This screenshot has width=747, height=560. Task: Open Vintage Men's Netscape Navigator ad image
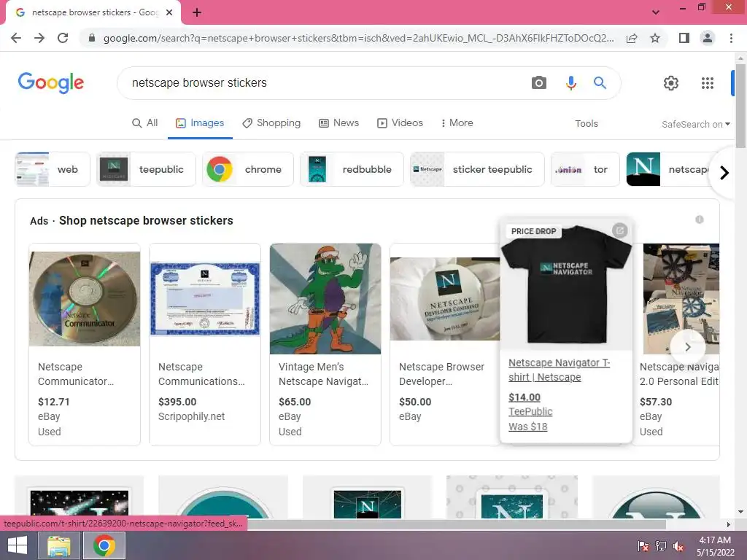pos(325,298)
